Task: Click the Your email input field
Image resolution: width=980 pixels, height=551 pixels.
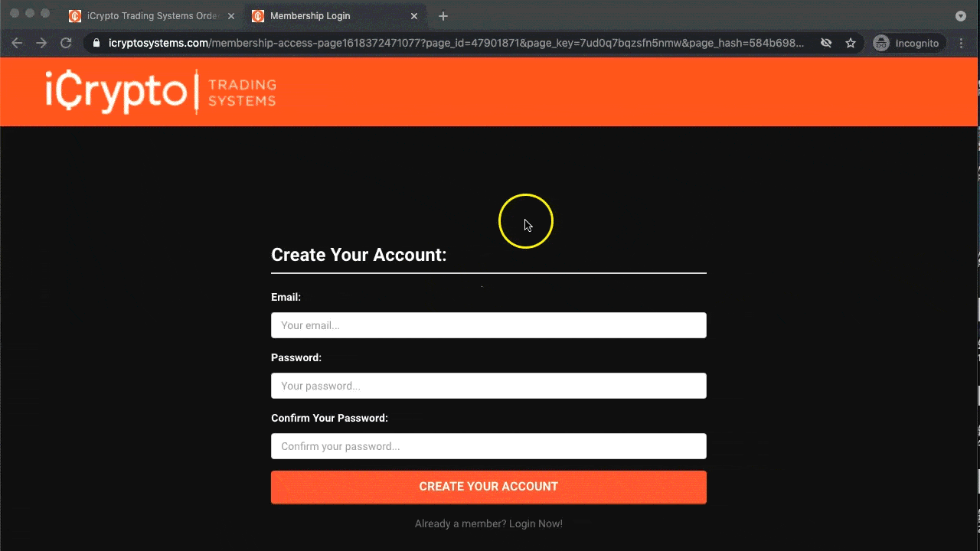Action: coord(488,325)
